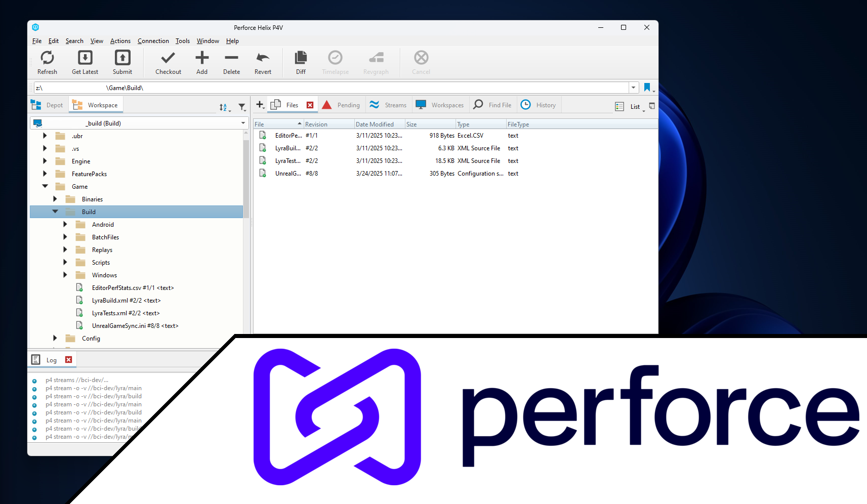This screenshot has height=504, width=867.
Task: Switch to the Depot tab
Action: pos(48,105)
